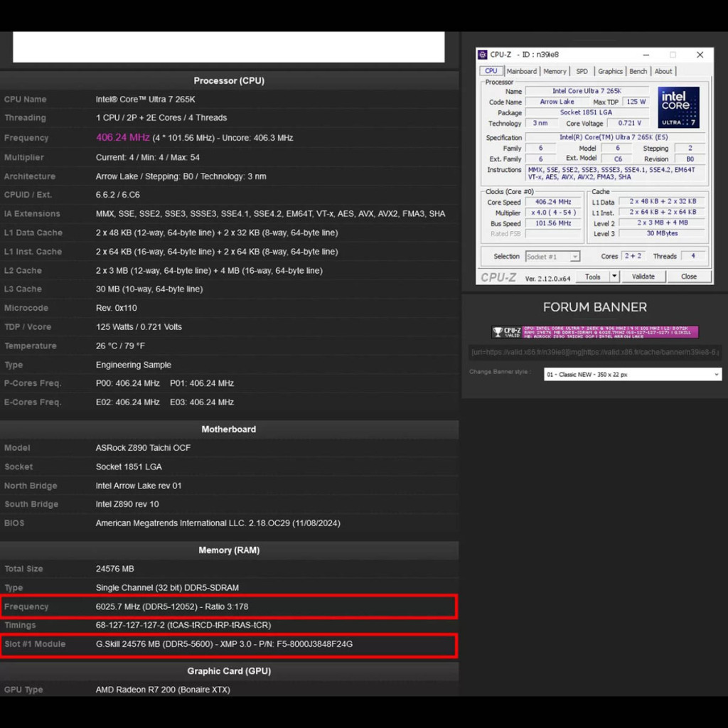Viewport: 728px width, 728px height.
Task: Click the Close button in CPU-Z
Action: pyautogui.click(x=688, y=277)
